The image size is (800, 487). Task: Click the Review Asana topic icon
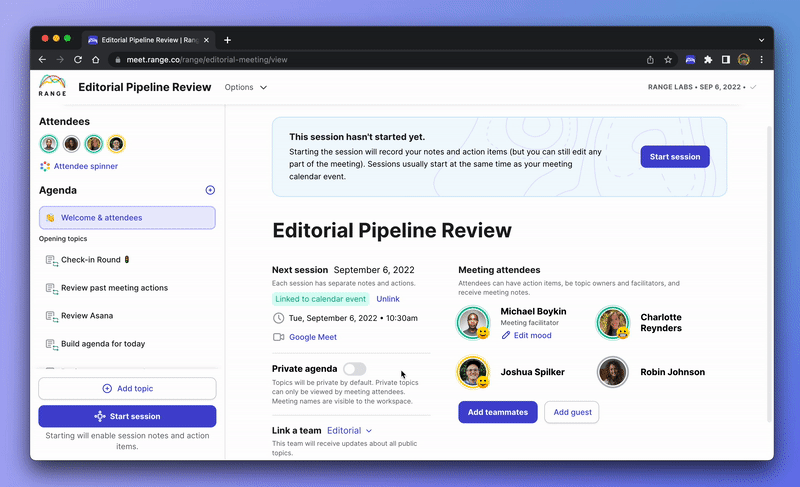(x=52, y=317)
